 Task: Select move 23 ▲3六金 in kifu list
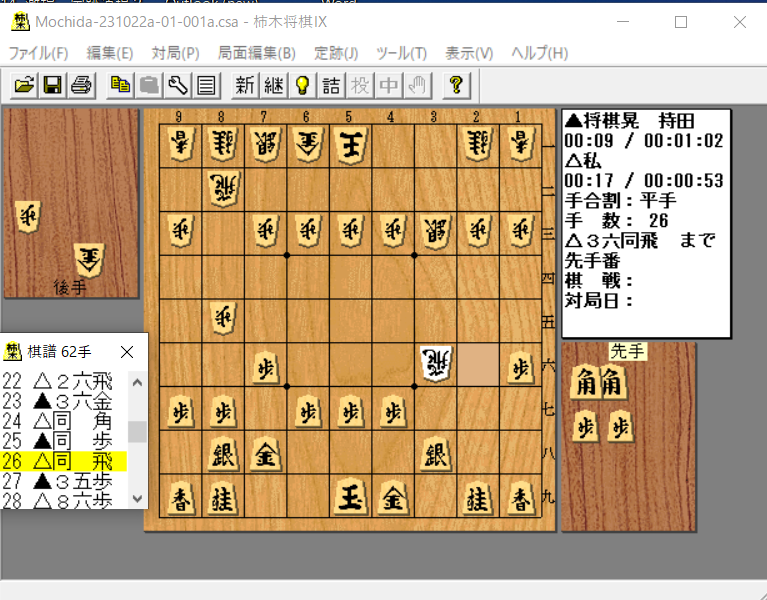[64, 401]
